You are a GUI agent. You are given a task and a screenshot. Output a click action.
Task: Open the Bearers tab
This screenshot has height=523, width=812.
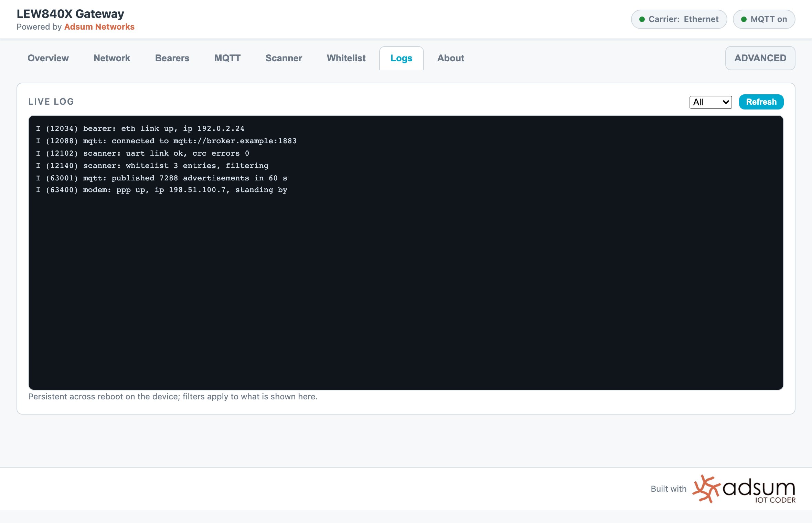(x=172, y=58)
